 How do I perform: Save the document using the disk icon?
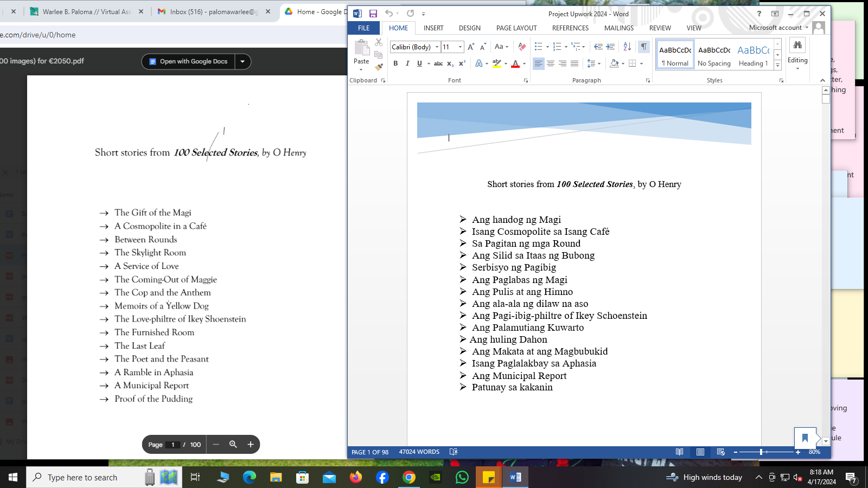tap(373, 14)
